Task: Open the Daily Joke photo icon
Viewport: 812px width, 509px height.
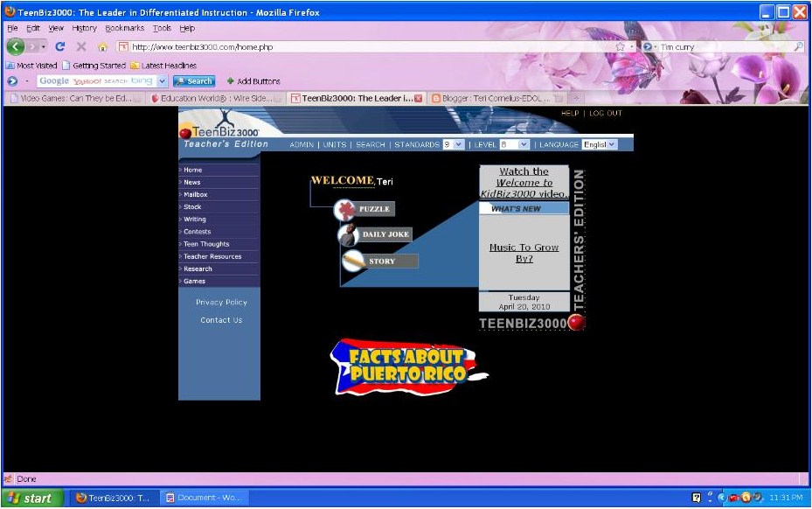Action: (x=348, y=234)
